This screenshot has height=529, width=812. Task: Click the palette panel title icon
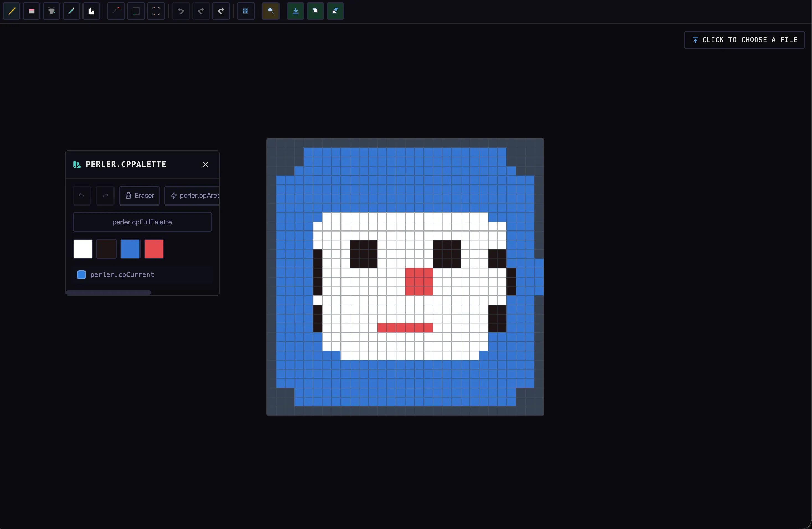pos(77,165)
